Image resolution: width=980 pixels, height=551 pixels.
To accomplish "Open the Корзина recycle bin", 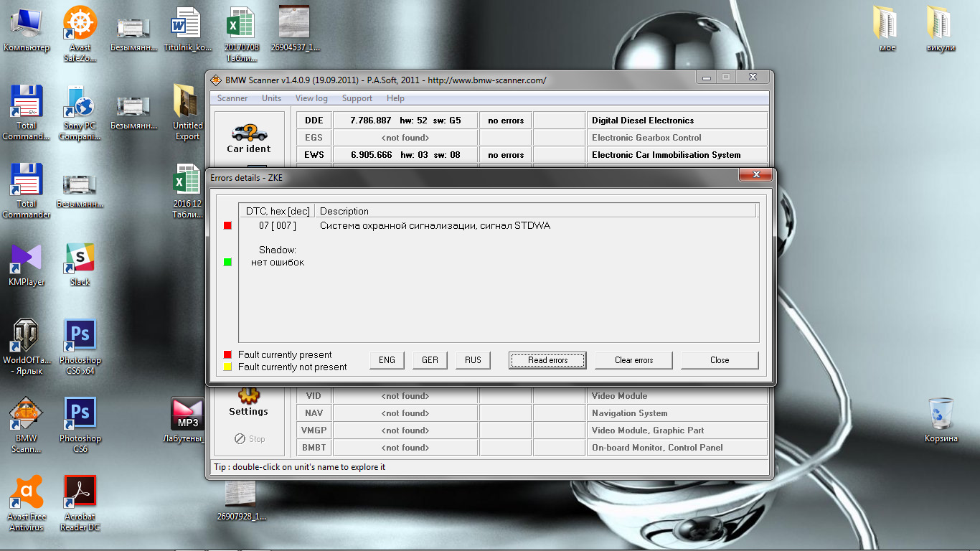I will (x=941, y=420).
